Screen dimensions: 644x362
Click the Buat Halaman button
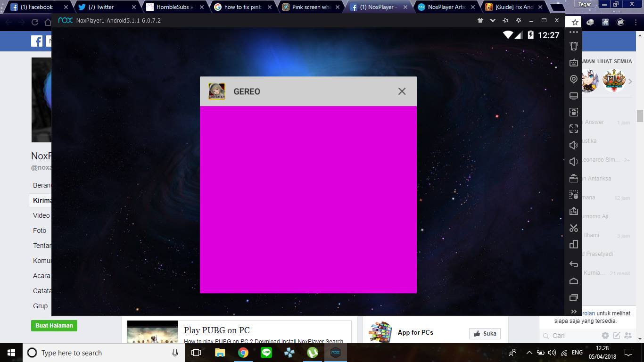[x=54, y=326]
